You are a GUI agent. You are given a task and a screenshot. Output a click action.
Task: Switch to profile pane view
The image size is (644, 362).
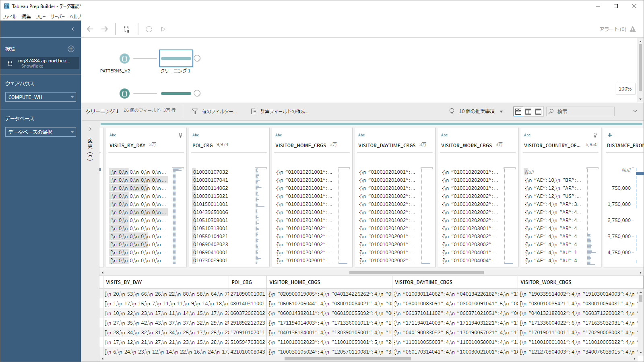click(518, 111)
